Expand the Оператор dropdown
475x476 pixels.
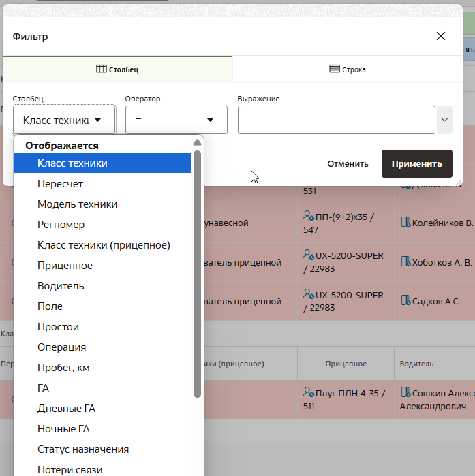pos(176,120)
